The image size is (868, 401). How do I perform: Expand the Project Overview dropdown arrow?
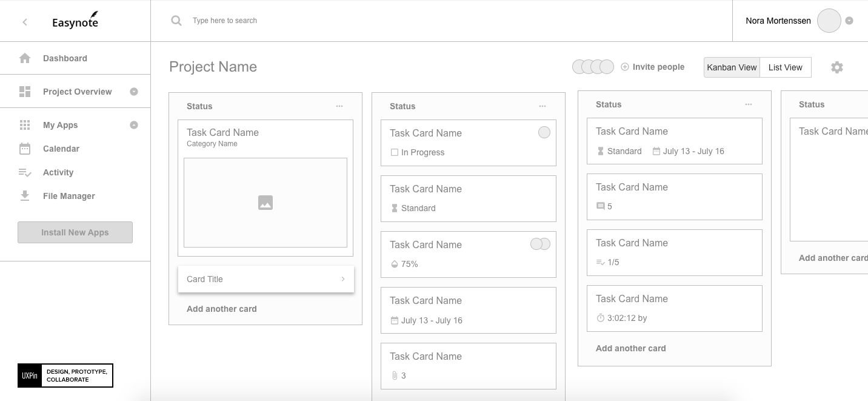134,92
